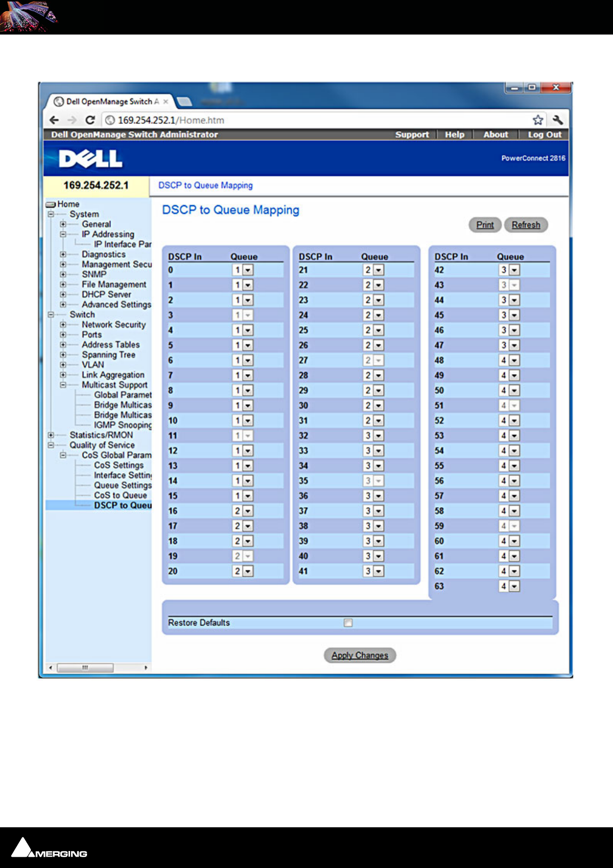The image size is (613, 868).
Task: Select Global Parameters tree item
Action: [123, 395]
